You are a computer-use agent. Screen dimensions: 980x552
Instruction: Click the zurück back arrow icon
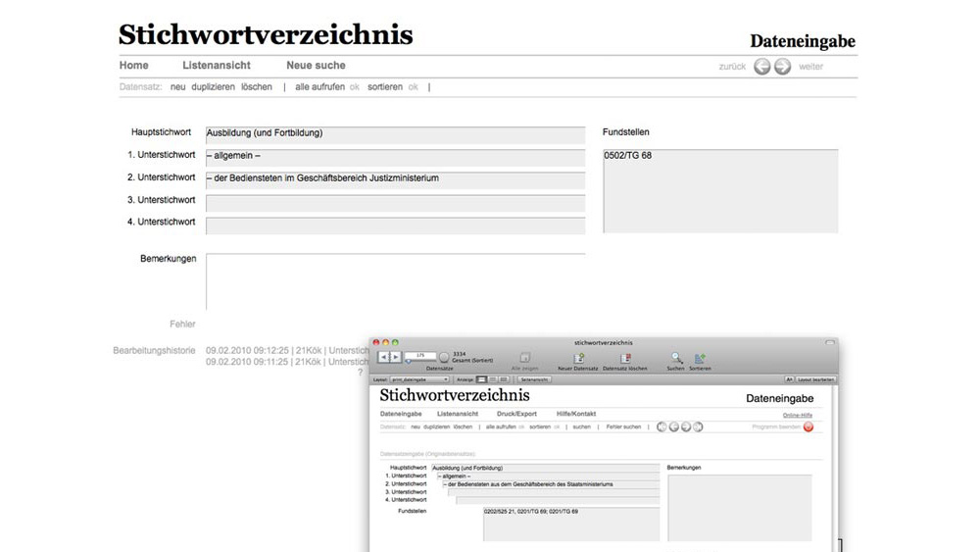point(761,67)
